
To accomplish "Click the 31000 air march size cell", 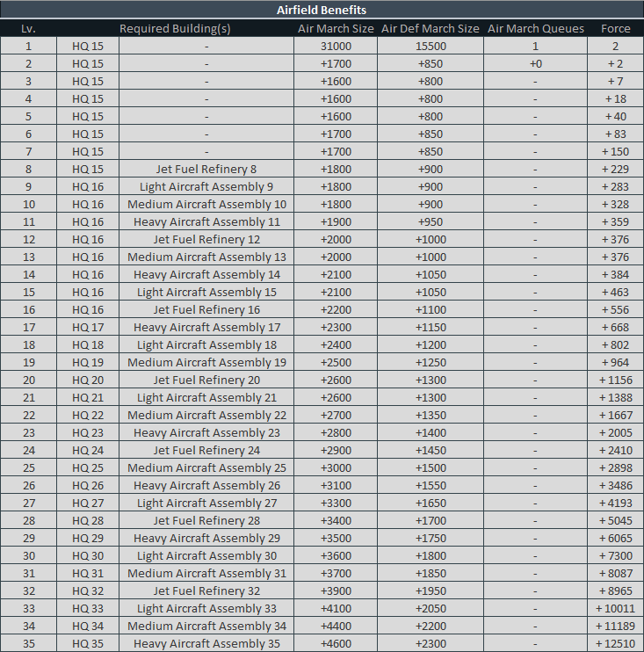I will [336, 46].
